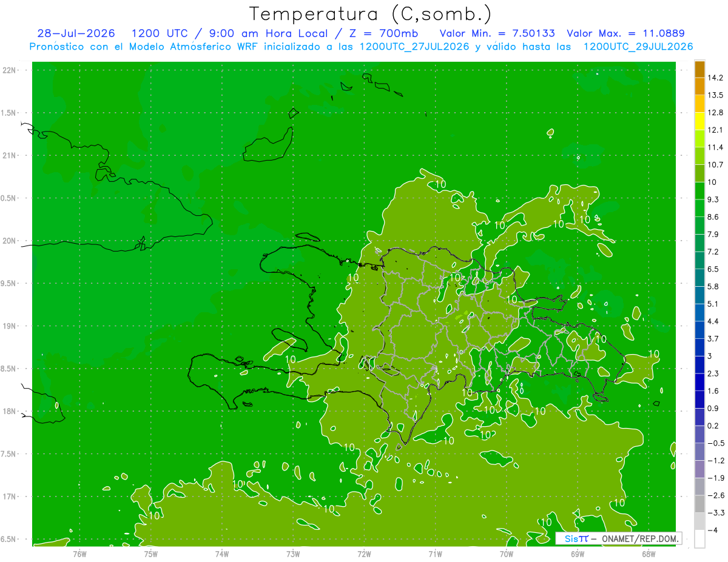
Task: Pick the purple swatch between -1.9 and -1.2
Action: coord(699,469)
